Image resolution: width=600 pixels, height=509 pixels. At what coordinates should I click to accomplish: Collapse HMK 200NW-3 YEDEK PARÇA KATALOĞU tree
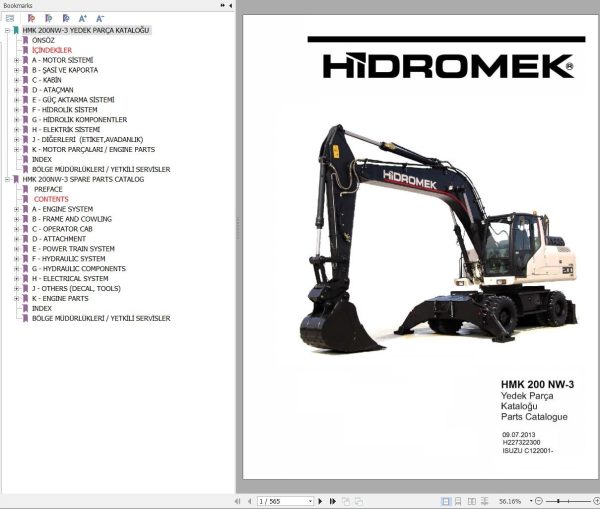pyautogui.click(x=7, y=30)
